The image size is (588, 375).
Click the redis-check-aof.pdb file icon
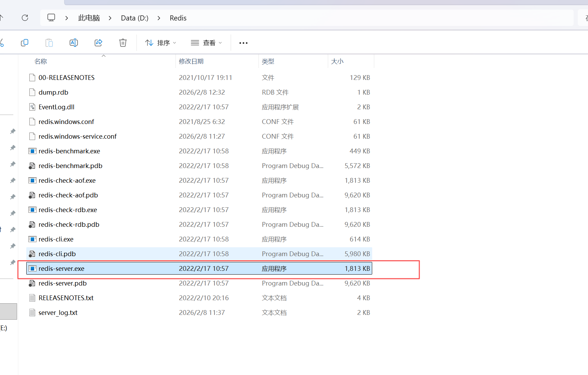[32, 195]
